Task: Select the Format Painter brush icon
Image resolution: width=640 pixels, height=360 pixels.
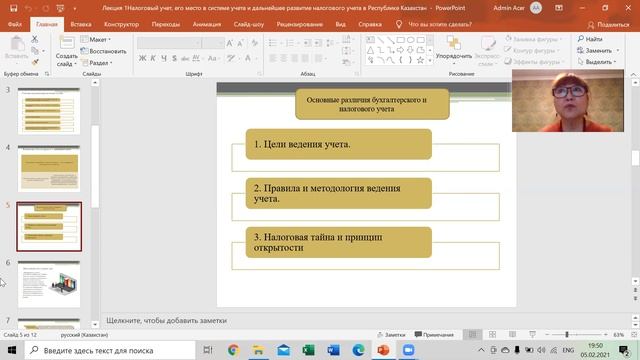Action: pyautogui.click(x=35, y=62)
